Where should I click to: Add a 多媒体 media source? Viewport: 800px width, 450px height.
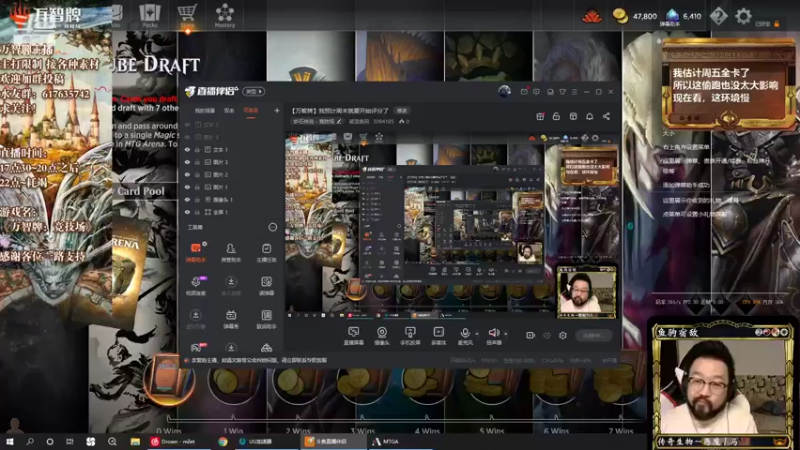(x=438, y=336)
